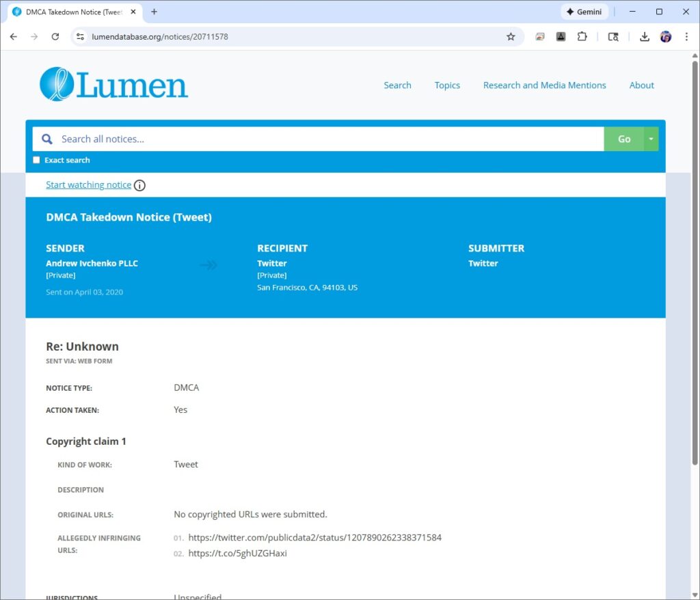The image size is (700, 600).
Task: Click the browser back arrow
Action: click(13, 37)
